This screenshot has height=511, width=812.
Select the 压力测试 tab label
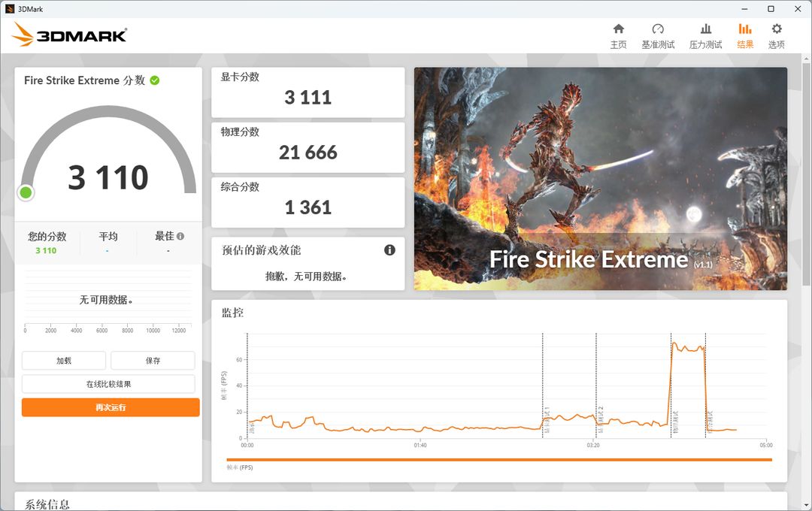[x=705, y=44]
